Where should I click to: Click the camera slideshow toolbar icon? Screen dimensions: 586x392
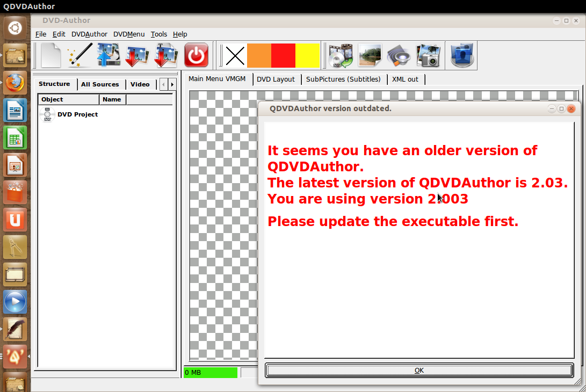[x=428, y=56]
